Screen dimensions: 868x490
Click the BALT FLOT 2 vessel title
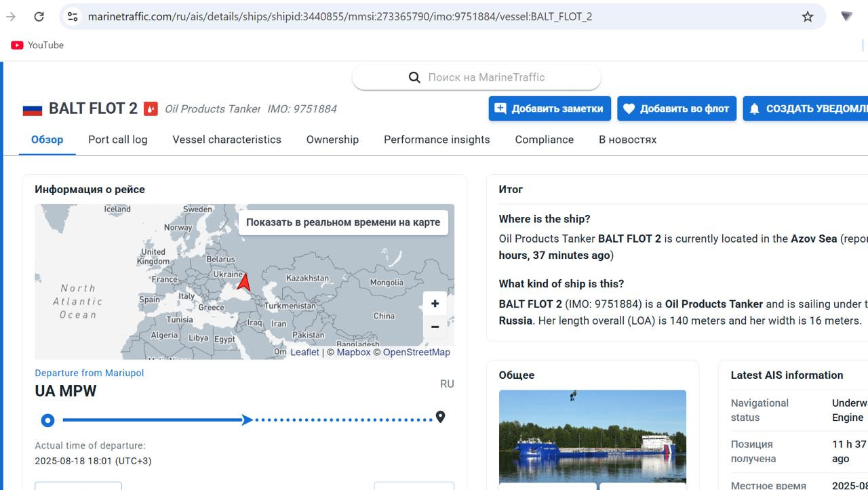[x=93, y=108]
